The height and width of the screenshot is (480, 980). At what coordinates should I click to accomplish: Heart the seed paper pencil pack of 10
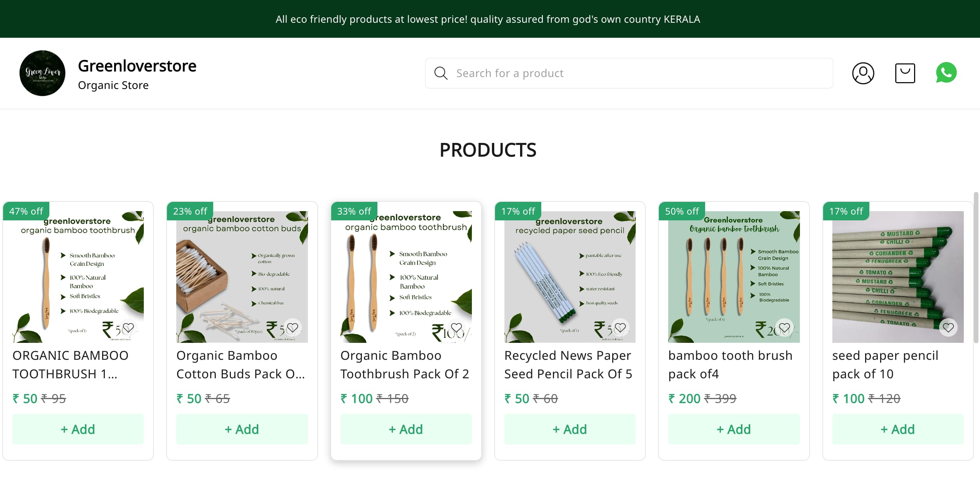(x=948, y=328)
